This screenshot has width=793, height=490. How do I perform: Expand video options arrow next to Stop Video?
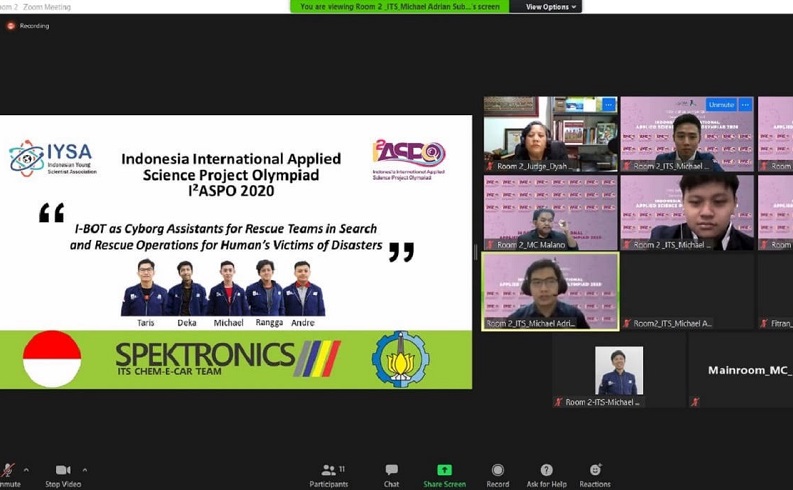84,470
